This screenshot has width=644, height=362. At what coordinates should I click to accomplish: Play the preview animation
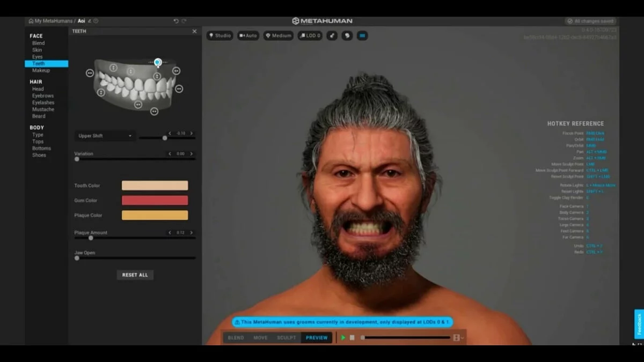click(343, 337)
